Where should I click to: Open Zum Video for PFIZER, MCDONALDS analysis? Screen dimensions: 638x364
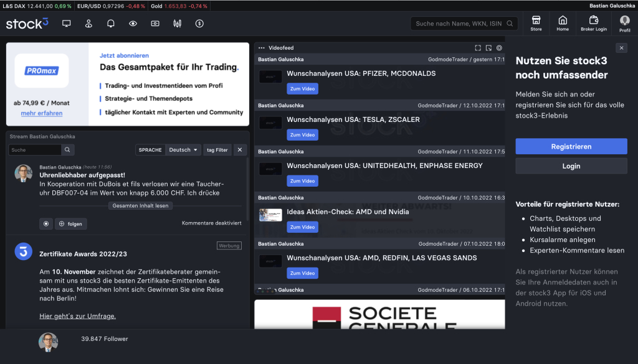(x=302, y=89)
